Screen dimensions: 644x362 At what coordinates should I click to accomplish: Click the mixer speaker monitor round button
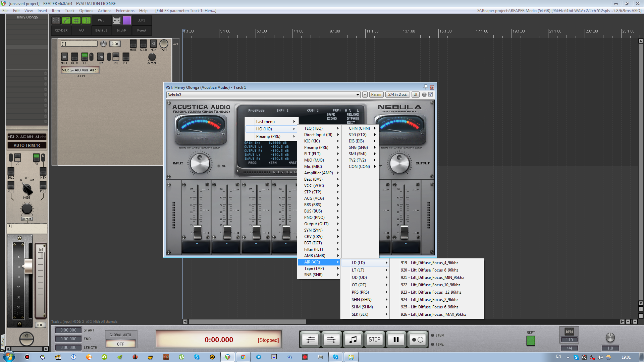[x=26, y=339]
